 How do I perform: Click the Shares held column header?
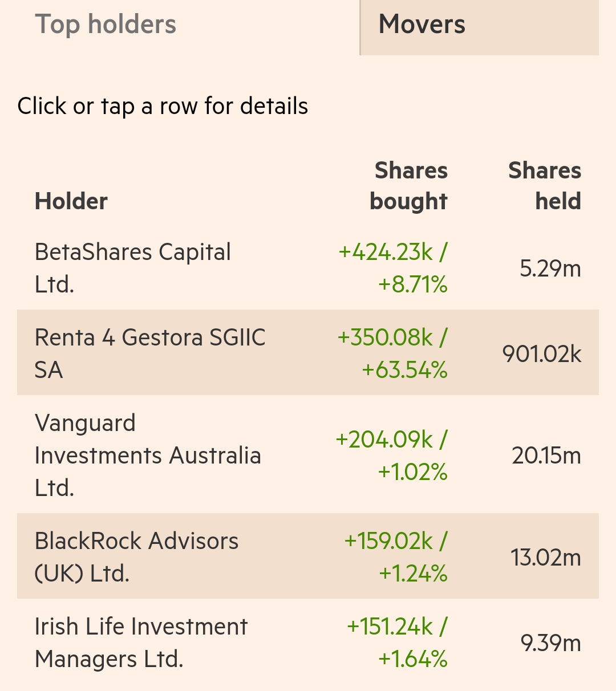click(544, 186)
